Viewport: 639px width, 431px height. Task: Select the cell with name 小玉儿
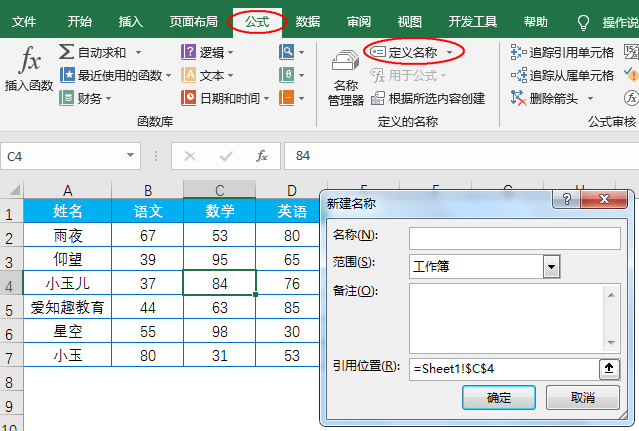point(67,283)
